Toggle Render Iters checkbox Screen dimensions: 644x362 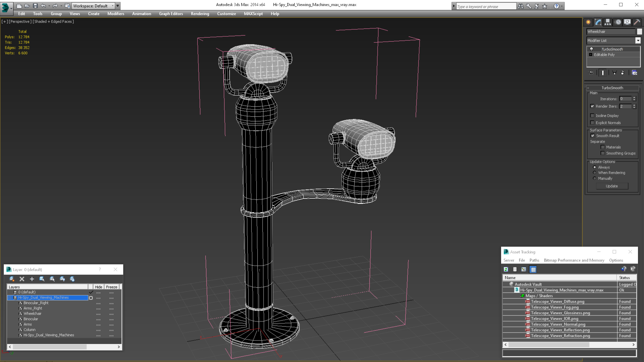[592, 106]
